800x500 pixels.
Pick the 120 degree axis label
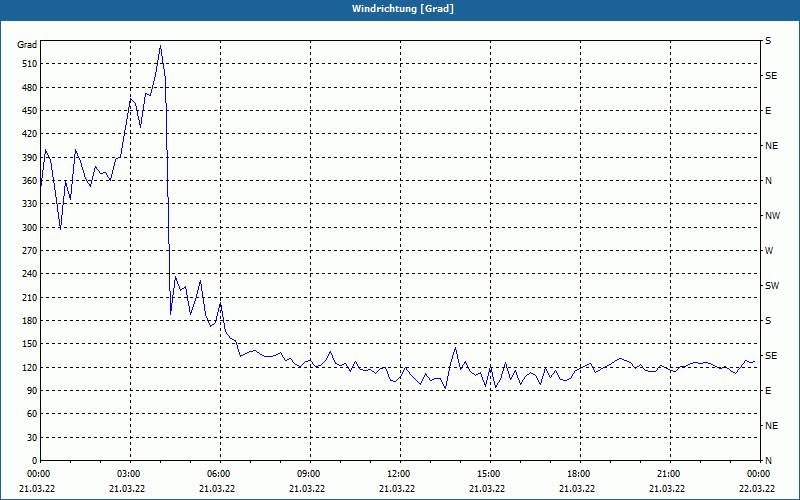[x=30, y=368]
